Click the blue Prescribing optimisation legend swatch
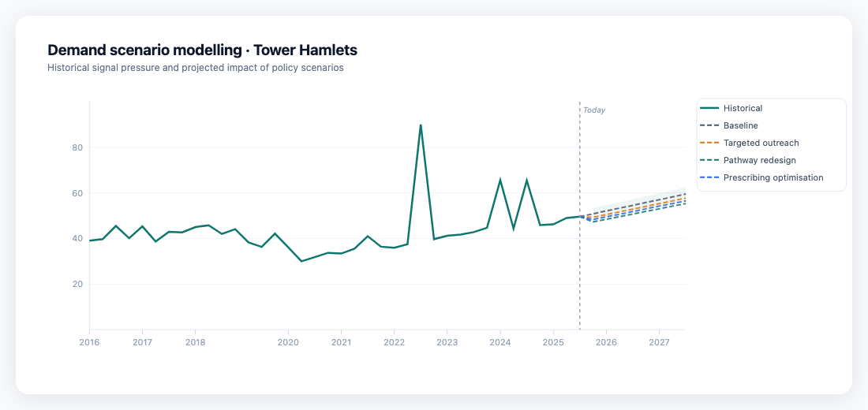Screen dimensions: 868x410 tap(709, 177)
